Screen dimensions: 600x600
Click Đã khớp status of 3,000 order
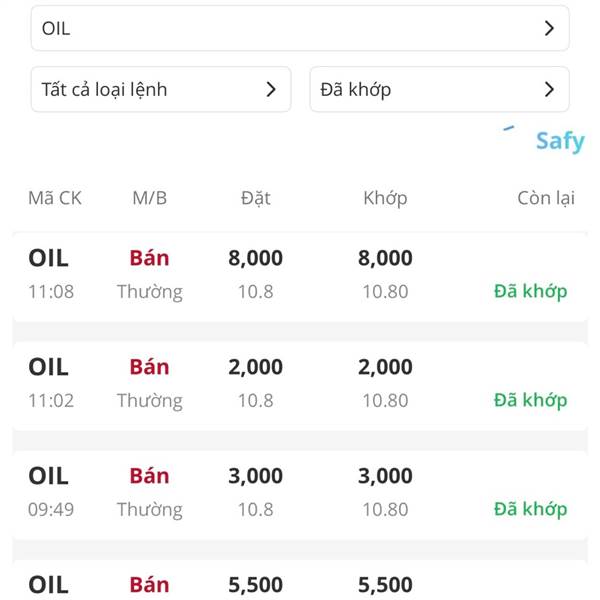[530, 509]
